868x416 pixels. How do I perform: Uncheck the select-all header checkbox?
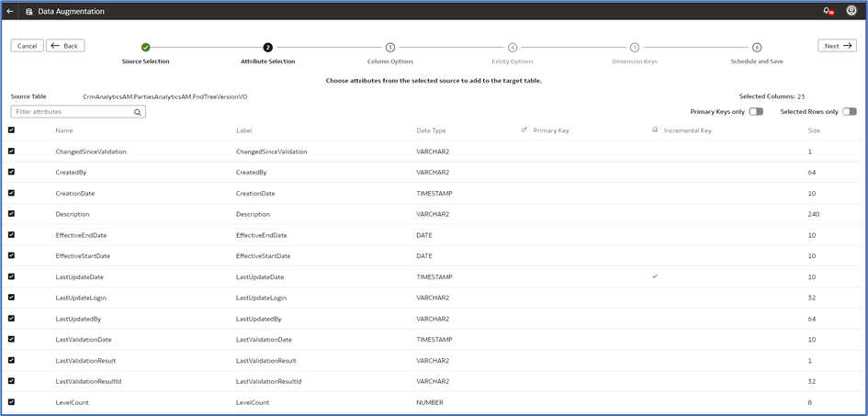click(12, 130)
